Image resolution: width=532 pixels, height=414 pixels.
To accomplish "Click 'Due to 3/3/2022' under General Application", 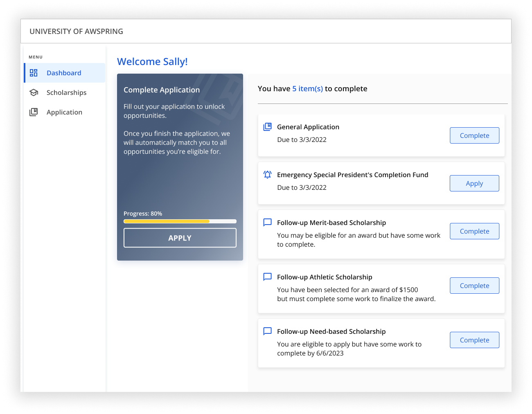I will (302, 139).
